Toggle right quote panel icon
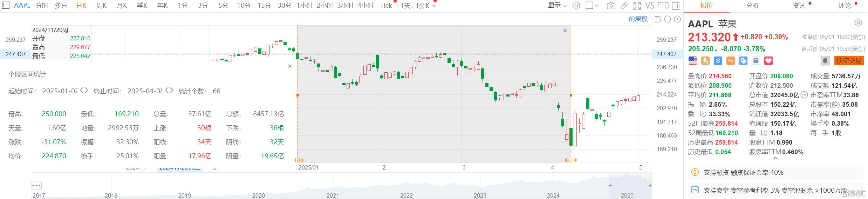The height and width of the screenshot is (199, 868). pos(676,6)
